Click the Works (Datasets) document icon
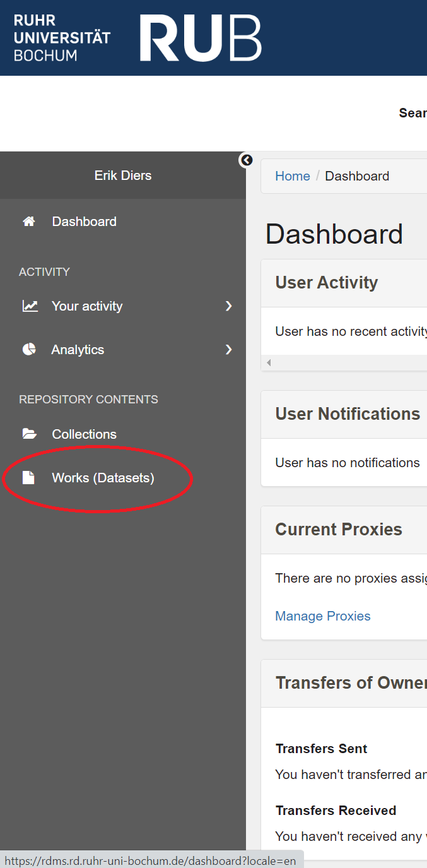The height and width of the screenshot is (868, 427). point(28,478)
